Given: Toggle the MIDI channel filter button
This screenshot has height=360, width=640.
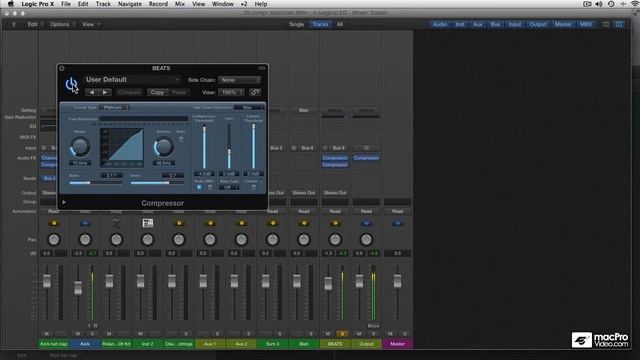Looking at the screenshot, I should tap(586, 24).
